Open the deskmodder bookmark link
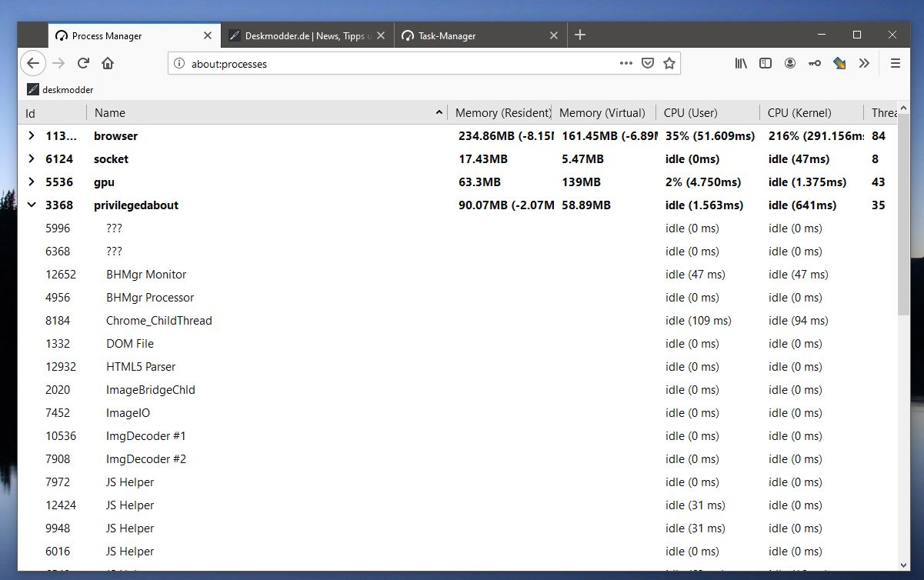The height and width of the screenshot is (580, 924). coord(60,89)
